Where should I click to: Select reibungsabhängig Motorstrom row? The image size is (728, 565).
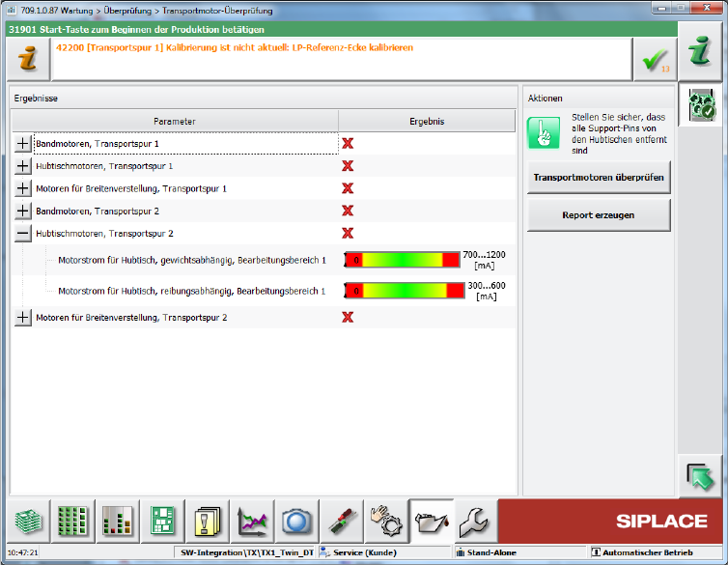tap(192, 291)
